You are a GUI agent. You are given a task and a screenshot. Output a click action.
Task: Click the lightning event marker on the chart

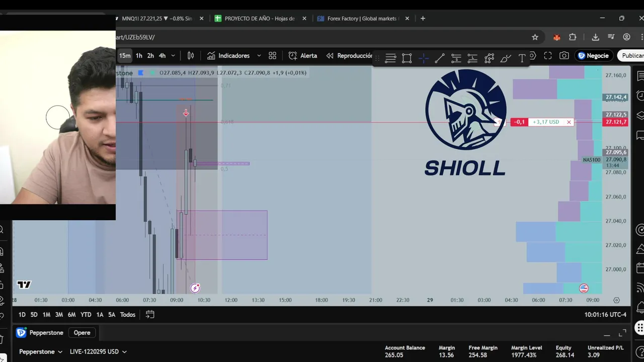[x=195, y=288]
